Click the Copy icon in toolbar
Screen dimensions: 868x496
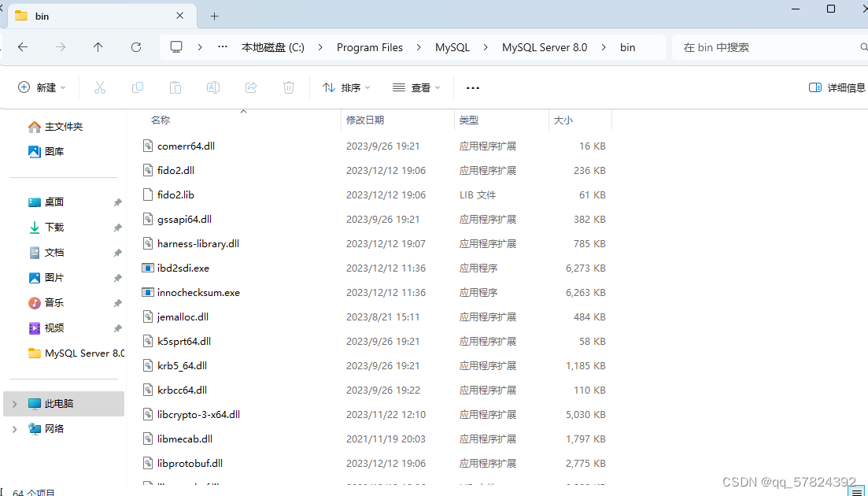pyautogui.click(x=138, y=87)
